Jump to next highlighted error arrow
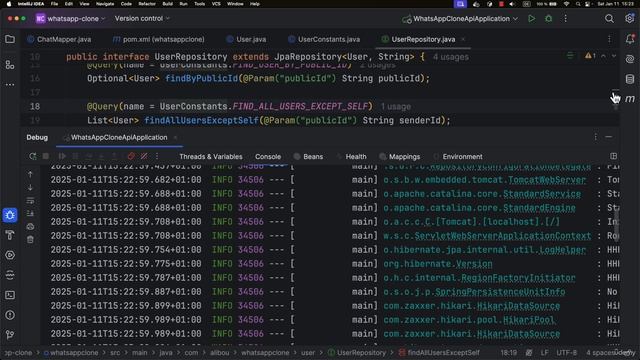640x360 pixels. 614,56
